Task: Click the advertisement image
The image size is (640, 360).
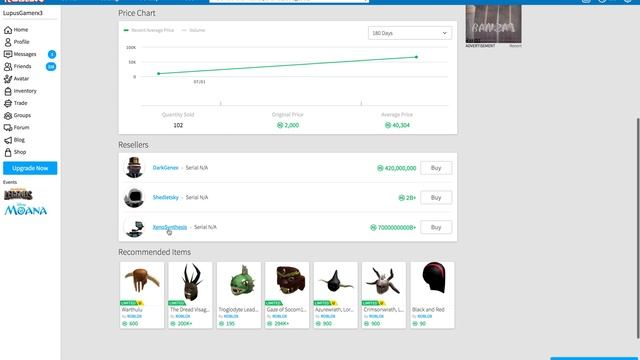Action: (x=493, y=24)
